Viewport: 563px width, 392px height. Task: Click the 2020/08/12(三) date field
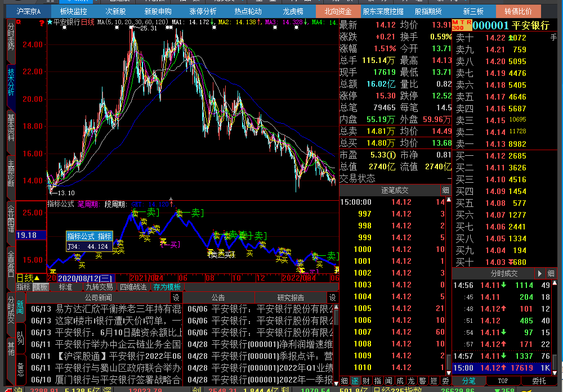86,278
